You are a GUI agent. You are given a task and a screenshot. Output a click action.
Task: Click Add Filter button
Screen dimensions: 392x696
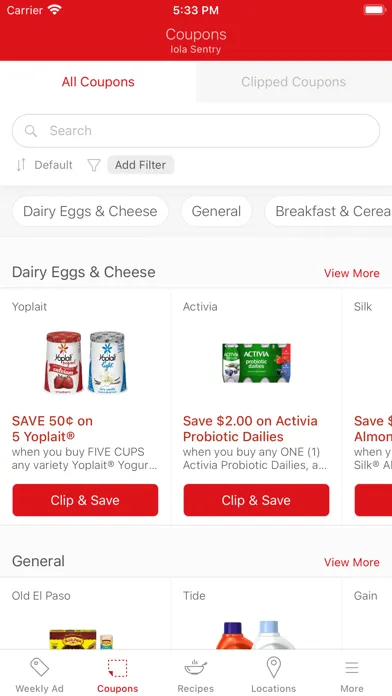(x=140, y=165)
